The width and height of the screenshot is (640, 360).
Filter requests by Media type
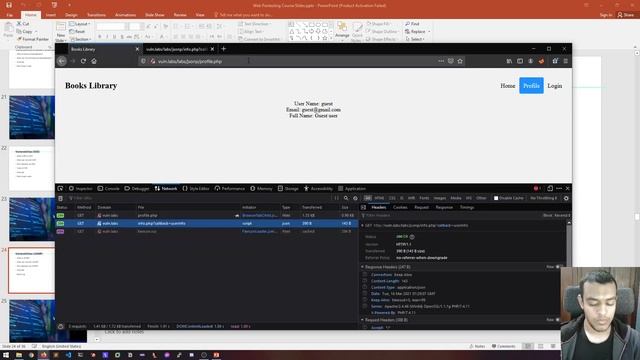(456, 198)
